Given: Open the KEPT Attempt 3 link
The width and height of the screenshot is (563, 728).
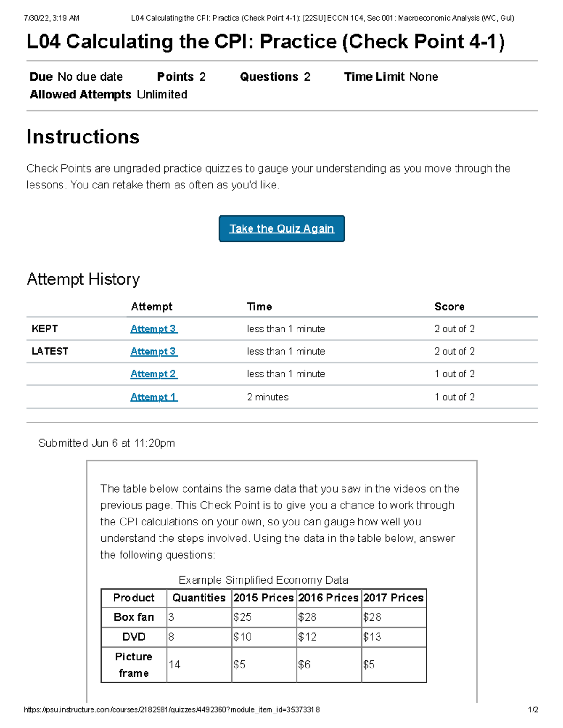Looking at the screenshot, I should (x=153, y=329).
